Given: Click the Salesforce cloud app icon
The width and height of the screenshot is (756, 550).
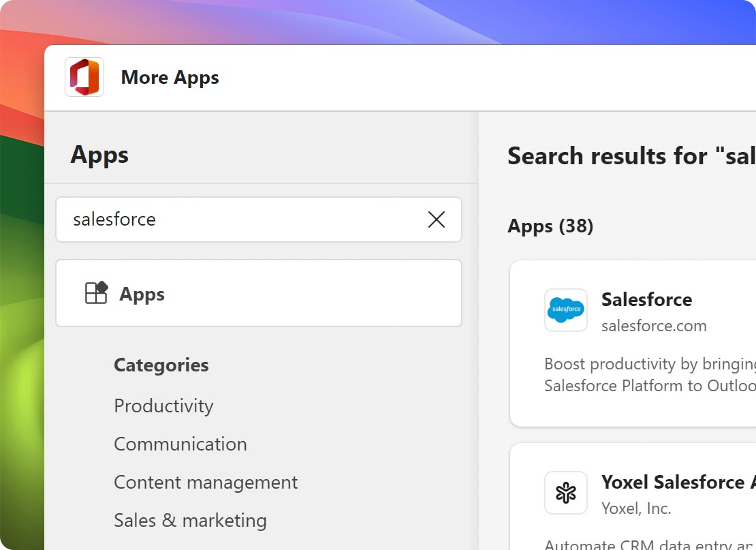Looking at the screenshot, I should click(x=565, y=310).
